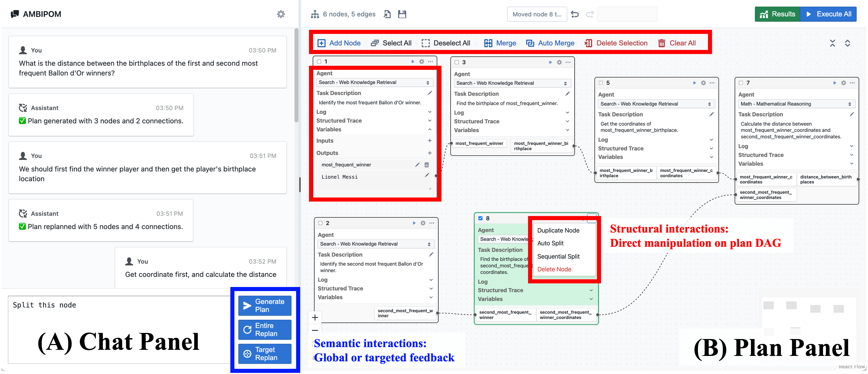This screenshot has width=868, height=374.
Task: Open chat panel settings gear
Action: tap(281, 14)
